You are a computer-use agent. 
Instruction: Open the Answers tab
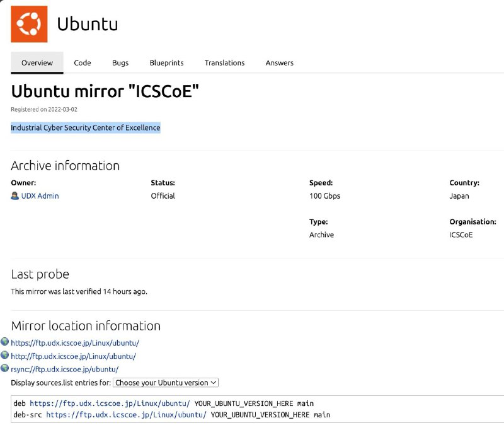point(279,62)
